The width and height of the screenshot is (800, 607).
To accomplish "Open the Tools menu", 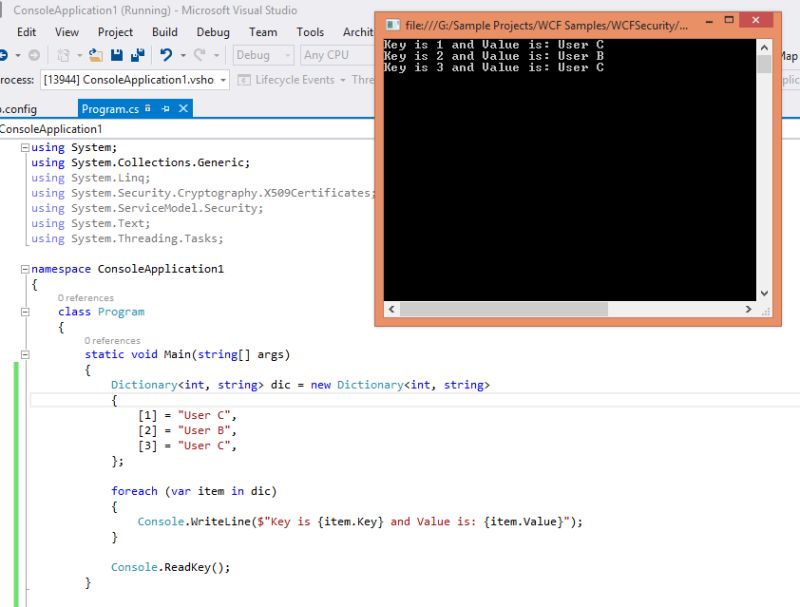I will click(310, 31).
